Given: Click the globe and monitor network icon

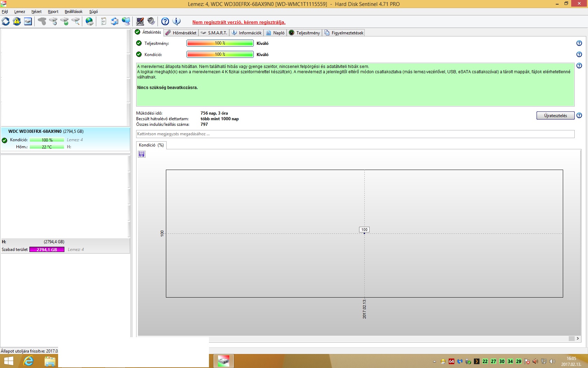Looking at the screenshot, I should [x=126, y=21].
